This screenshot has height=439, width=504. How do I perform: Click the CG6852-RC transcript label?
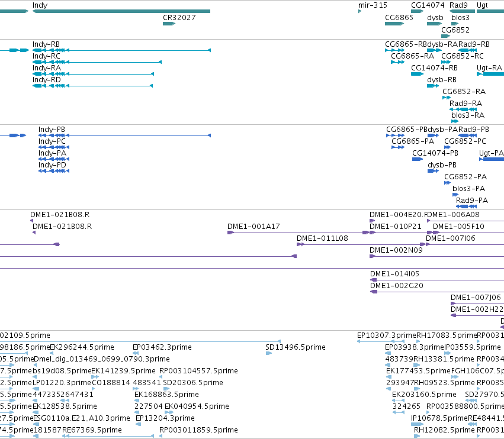click(462, 56)
